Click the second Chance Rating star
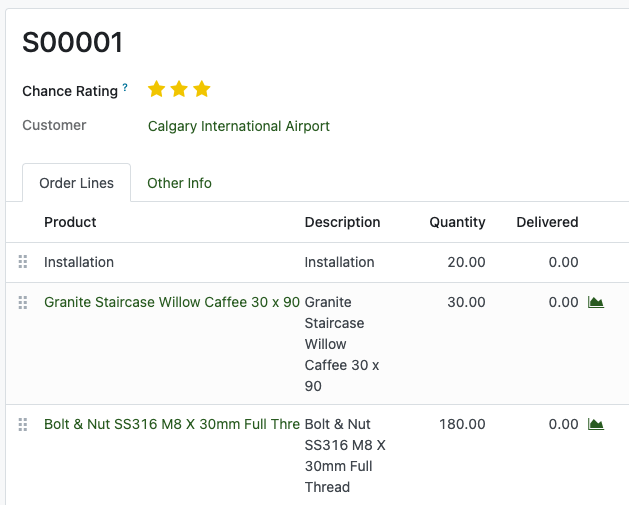Image resolution: width=629 pixels, height=505 pixels. pos(179,90)
